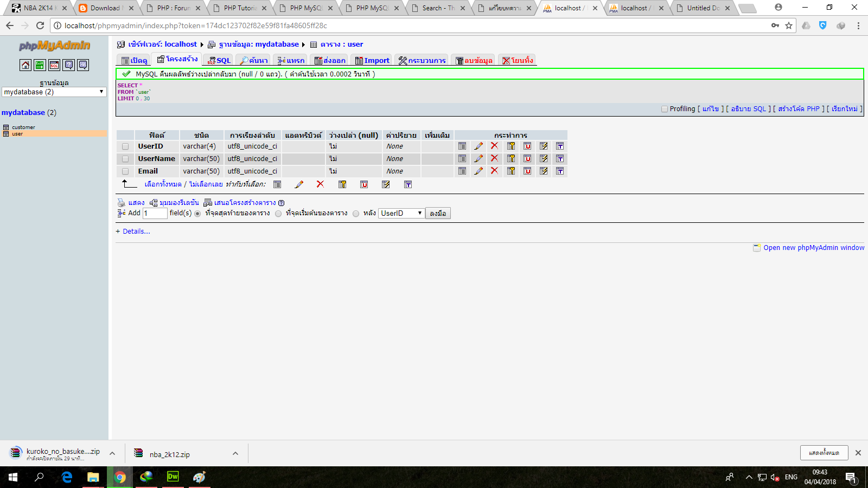Click the red X drop icon for UserName
Screen dimensions: 868x488
tap(494, 158)
